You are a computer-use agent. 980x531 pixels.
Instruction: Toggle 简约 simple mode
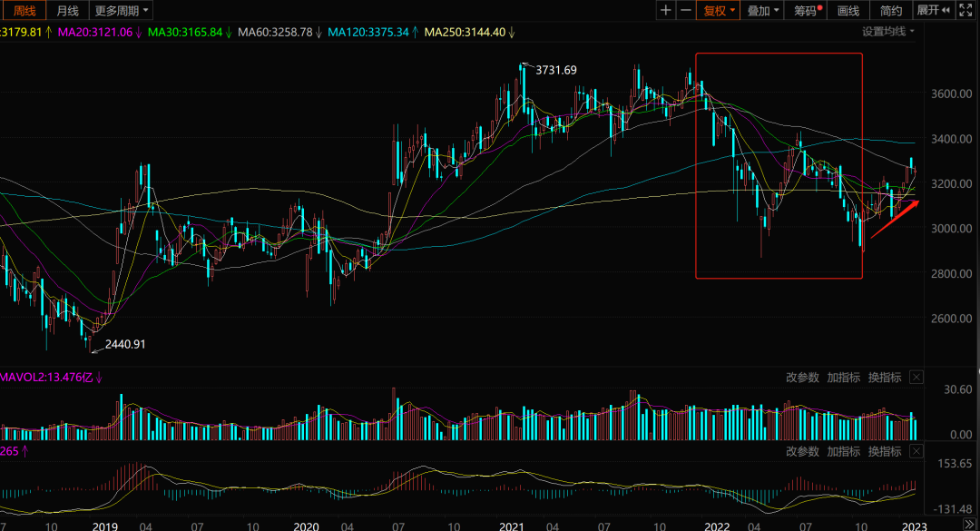click(x=891, y=10)
